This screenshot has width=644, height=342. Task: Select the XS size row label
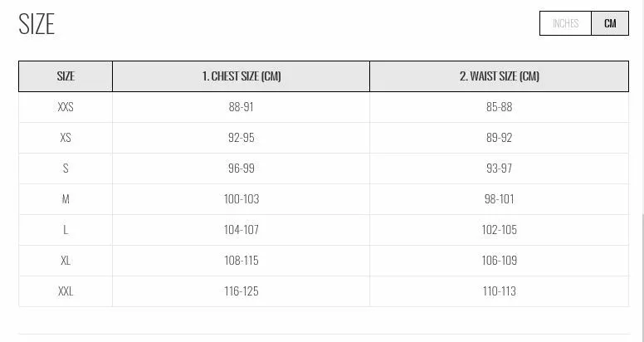66,138
